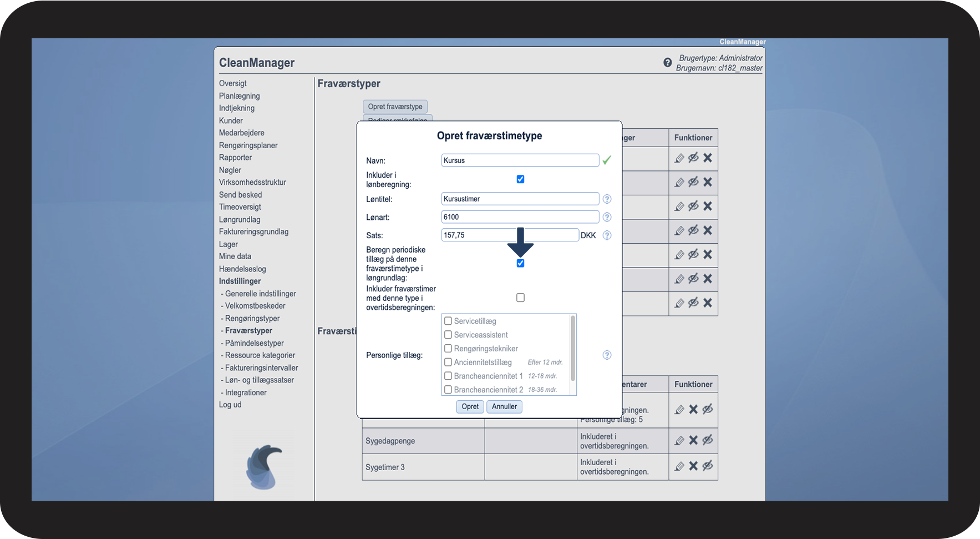Open Hændelseslog in the sidebar
The image size is (980, 539).
[242, 269]
